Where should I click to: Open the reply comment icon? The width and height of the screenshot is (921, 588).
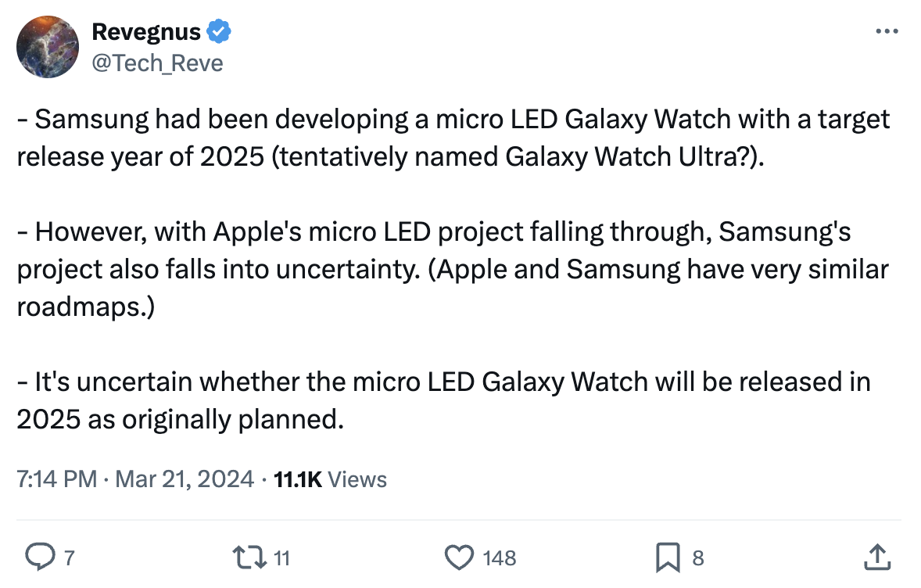coord(40,557)
